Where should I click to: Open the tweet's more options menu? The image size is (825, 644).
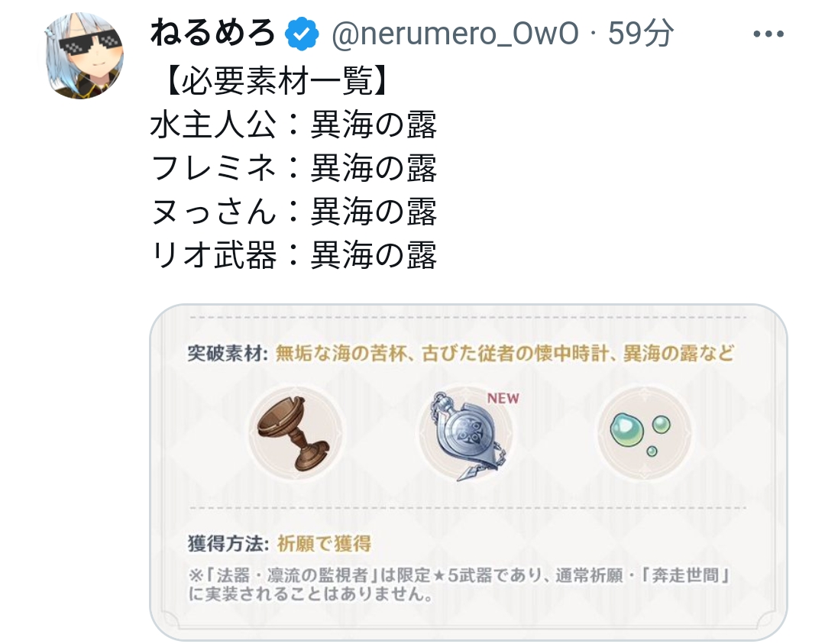pyautogui.click(x=768, y=34)
